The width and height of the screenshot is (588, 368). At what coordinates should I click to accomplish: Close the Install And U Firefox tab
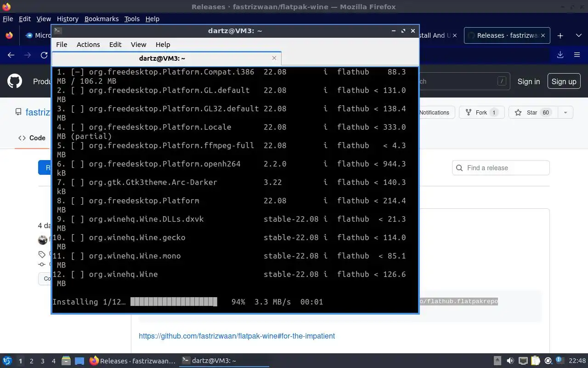(x=454, y=35)
